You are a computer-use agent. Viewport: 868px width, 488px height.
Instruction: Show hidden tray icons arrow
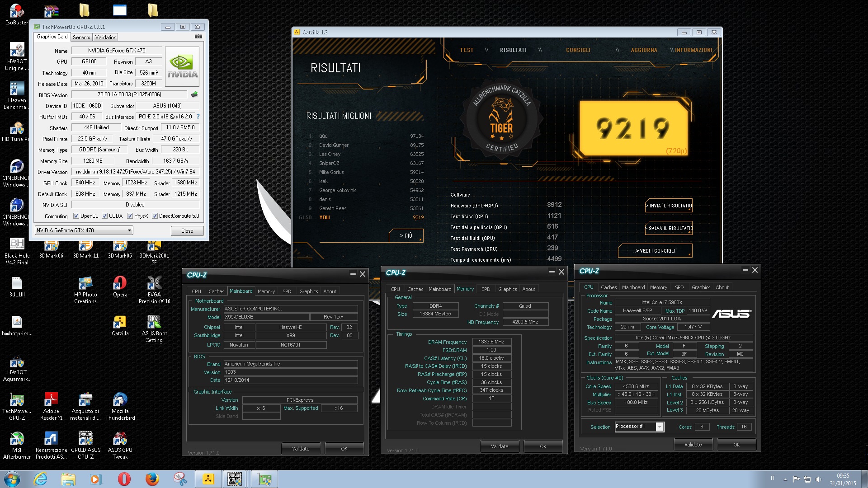click(785, 479)
